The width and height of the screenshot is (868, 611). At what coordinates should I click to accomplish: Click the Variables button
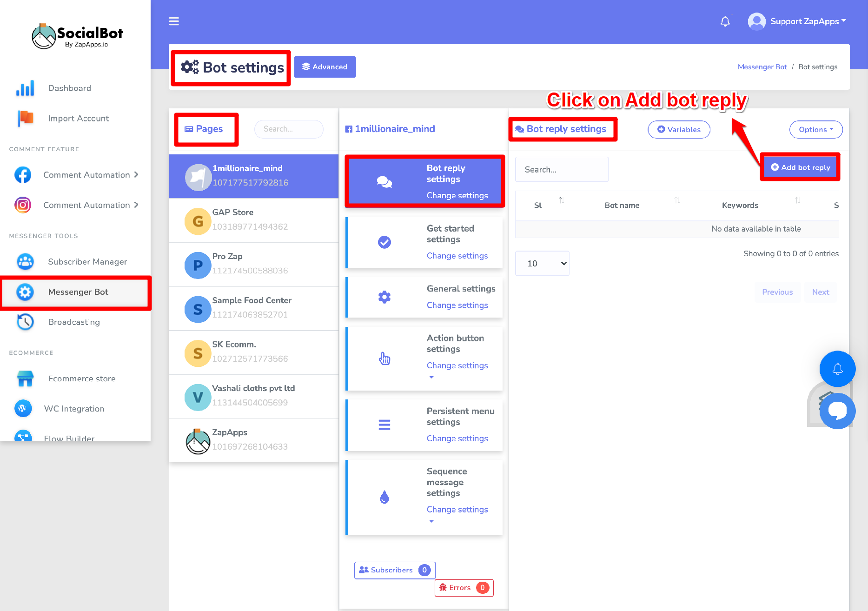click(x=679, y=130)
